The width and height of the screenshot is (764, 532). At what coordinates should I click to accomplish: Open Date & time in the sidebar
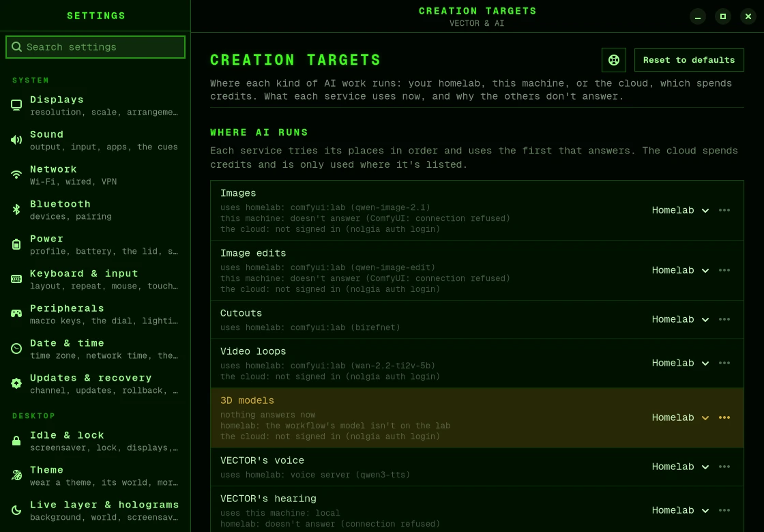click(x=95, y=349)
